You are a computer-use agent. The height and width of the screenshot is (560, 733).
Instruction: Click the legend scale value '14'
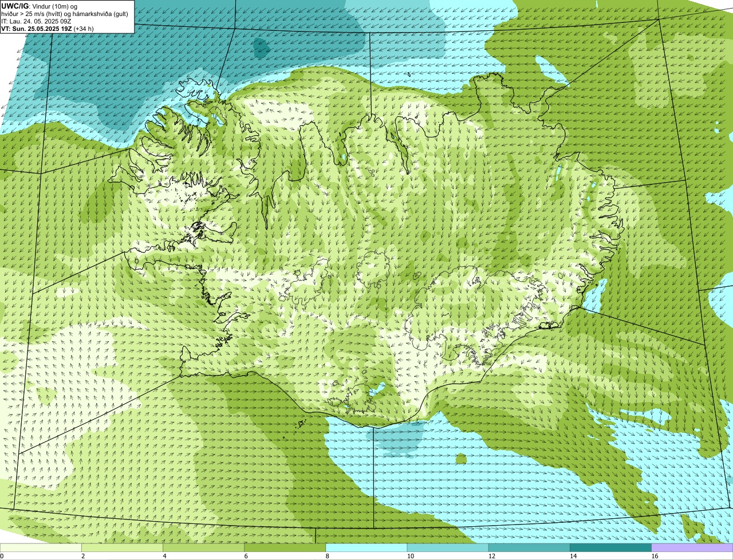click(573, 556)
